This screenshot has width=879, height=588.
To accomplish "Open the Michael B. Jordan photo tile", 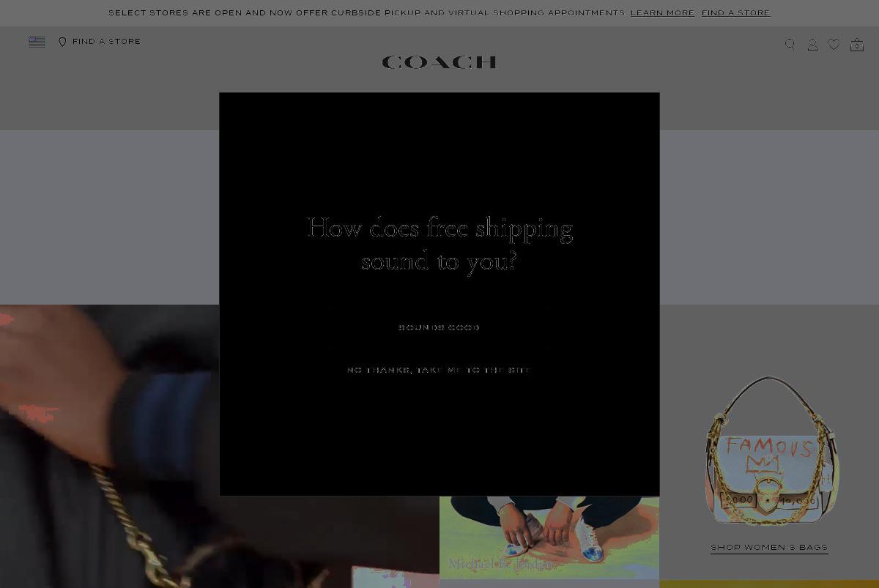I will 549,537.
